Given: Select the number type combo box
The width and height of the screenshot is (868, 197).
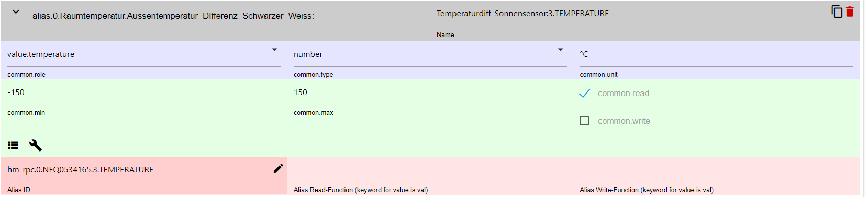Looking at the screenshot, I should pos(430,54).
